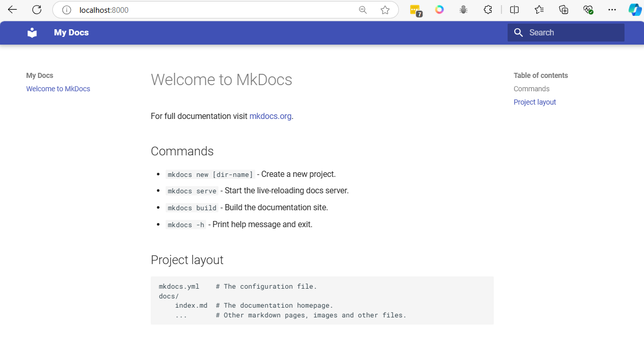Open the zoom out indicator in address bar

[363, 10]
